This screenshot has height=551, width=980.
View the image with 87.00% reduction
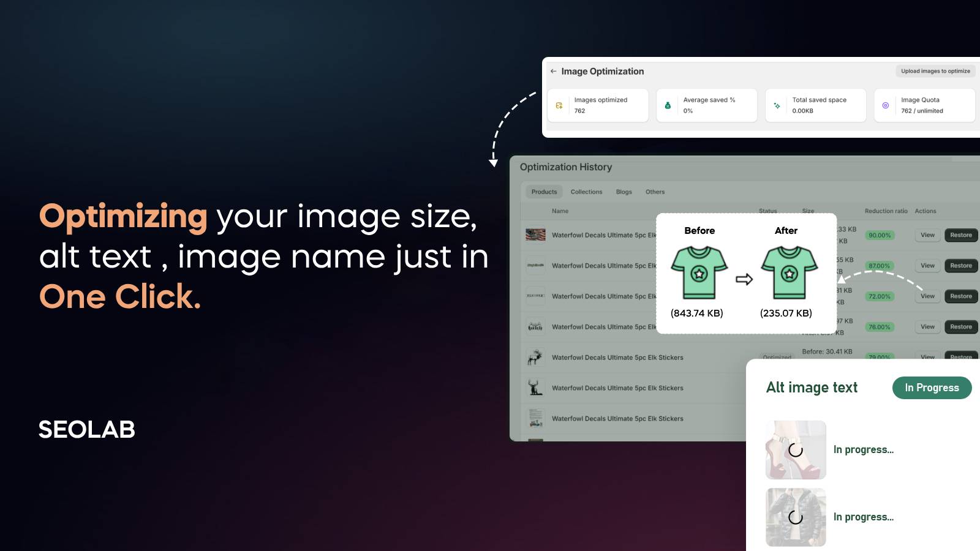coord(927,266)
